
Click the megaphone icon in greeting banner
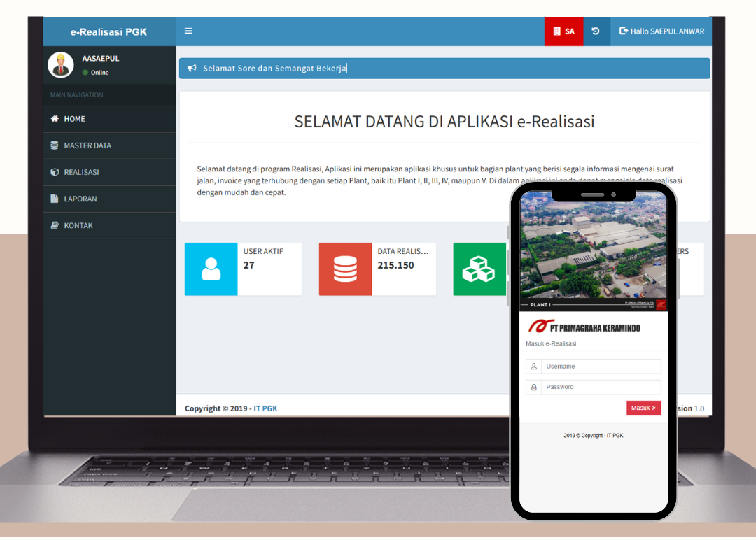pos(192,68)
